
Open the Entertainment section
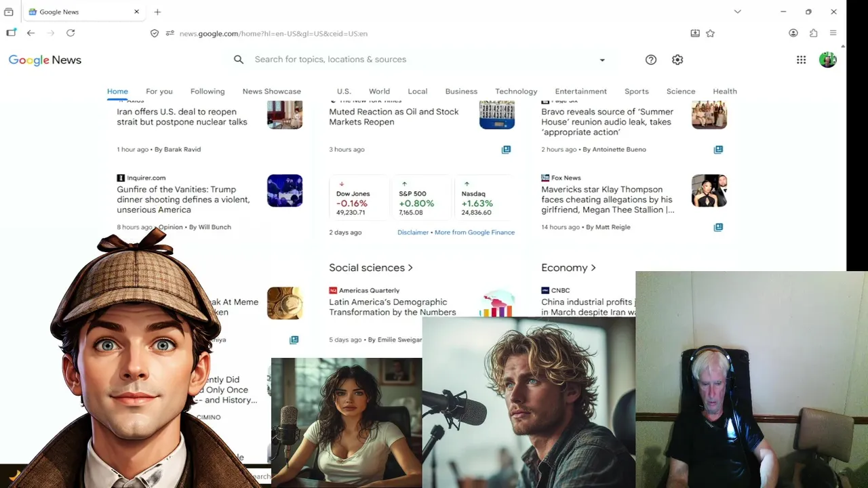point(581,91)
